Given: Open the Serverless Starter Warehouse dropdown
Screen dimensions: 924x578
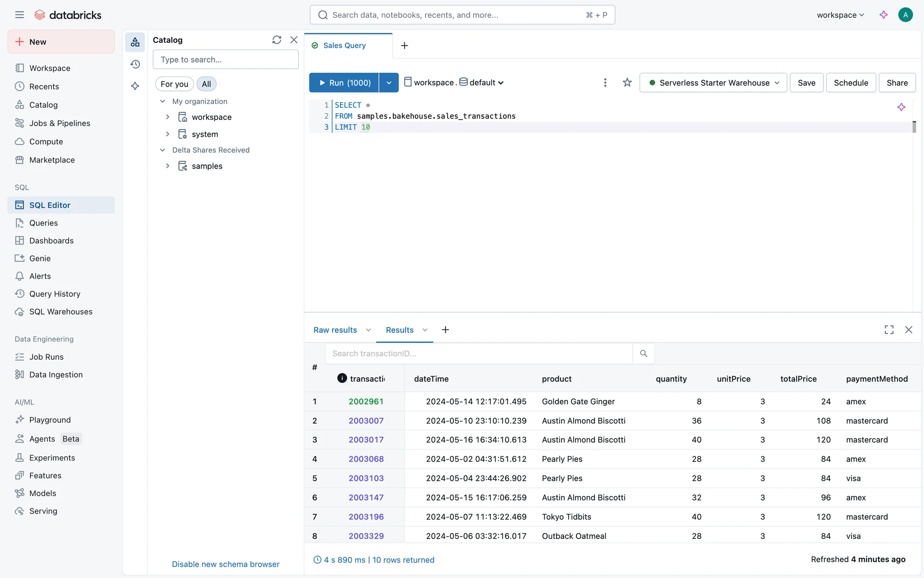Looking at the screenshot, I should pyautogui.click(x=713, y=83).
